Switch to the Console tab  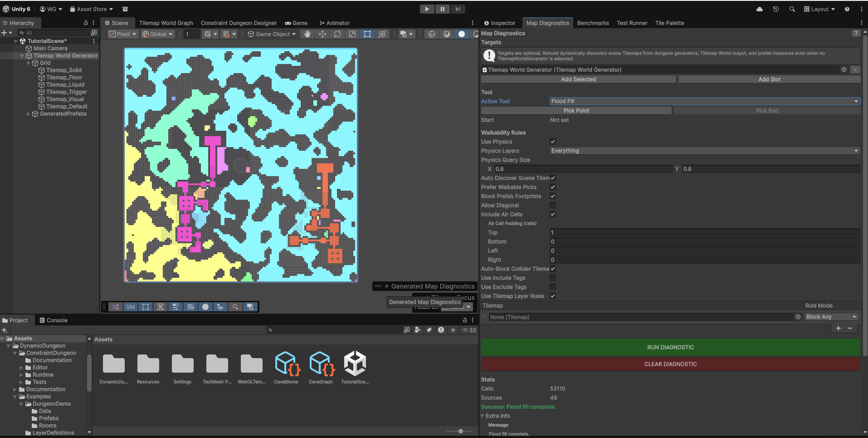click(x=53, y=320)
